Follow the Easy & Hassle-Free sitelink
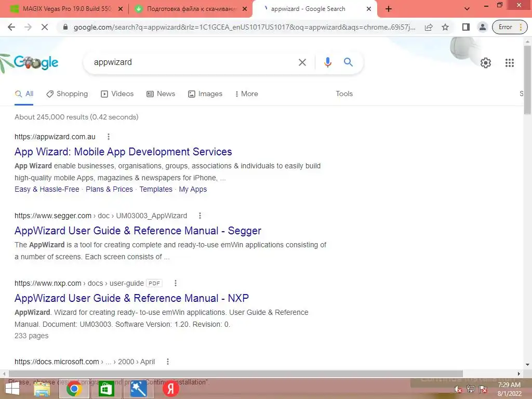The image size is (532, 399). coord(47,189)
